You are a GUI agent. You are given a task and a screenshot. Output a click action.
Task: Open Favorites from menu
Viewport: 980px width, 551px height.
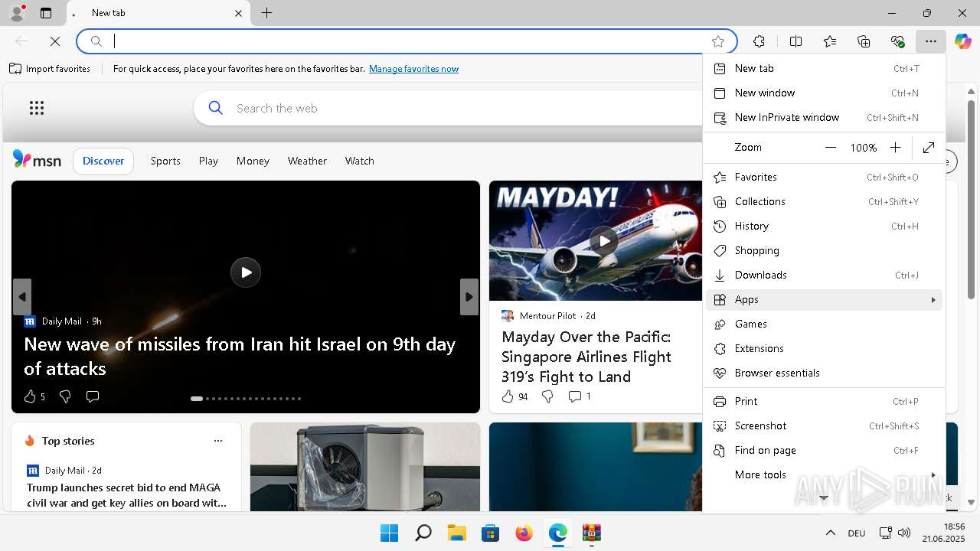[x=823, y=177]
